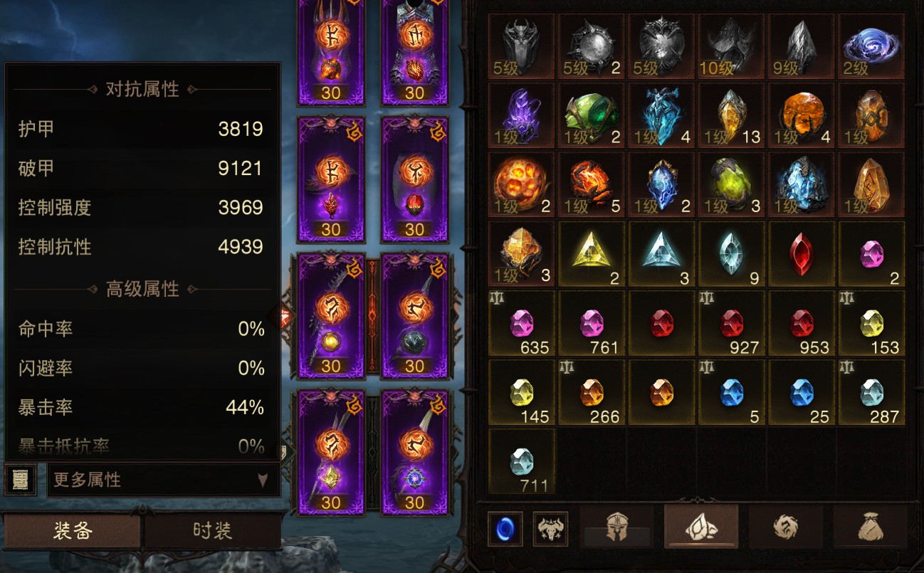
Task: Switch to the 装备 tab
Action: pos(73,531)
